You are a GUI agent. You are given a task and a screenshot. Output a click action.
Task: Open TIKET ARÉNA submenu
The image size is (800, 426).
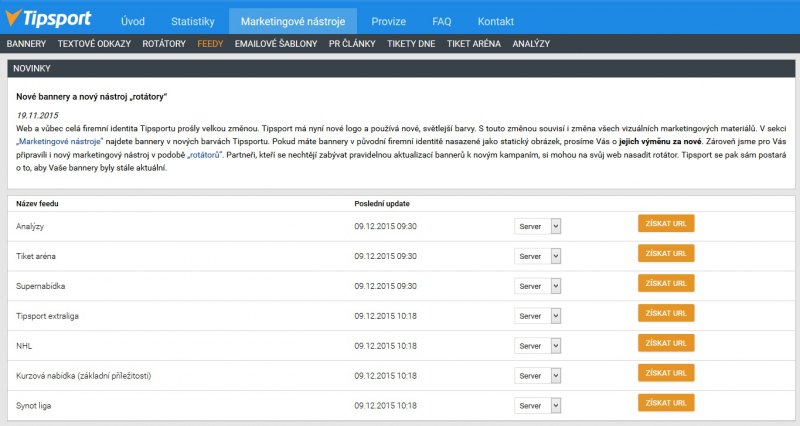(x=474, y=44)
